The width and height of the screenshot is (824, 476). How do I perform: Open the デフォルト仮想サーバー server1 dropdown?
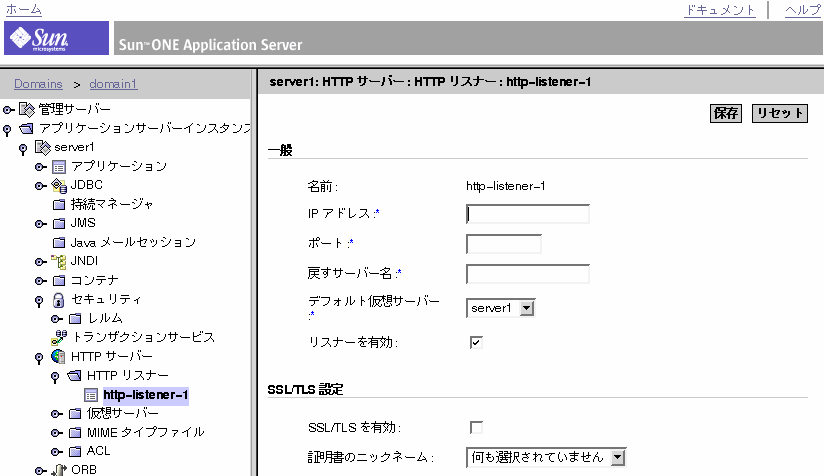[x=500, y=308]
